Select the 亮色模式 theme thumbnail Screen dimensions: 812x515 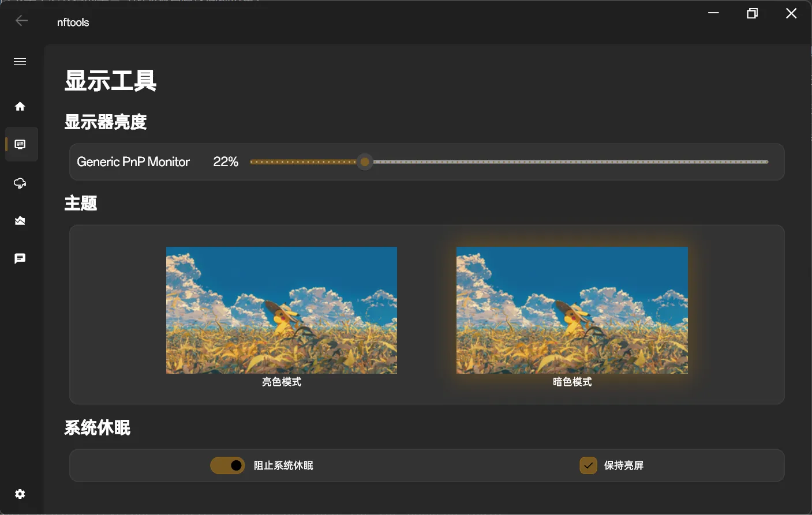(282, 310)
